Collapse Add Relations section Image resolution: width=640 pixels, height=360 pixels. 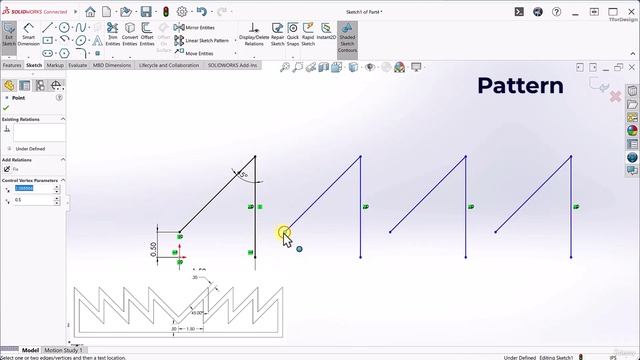(63, 160)
